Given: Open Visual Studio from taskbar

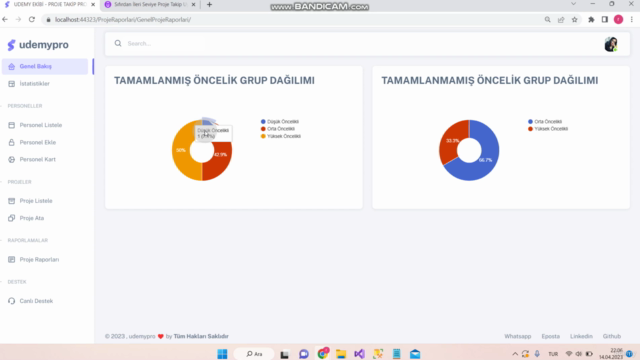Looking at the screenshot, I should (359, 354).
